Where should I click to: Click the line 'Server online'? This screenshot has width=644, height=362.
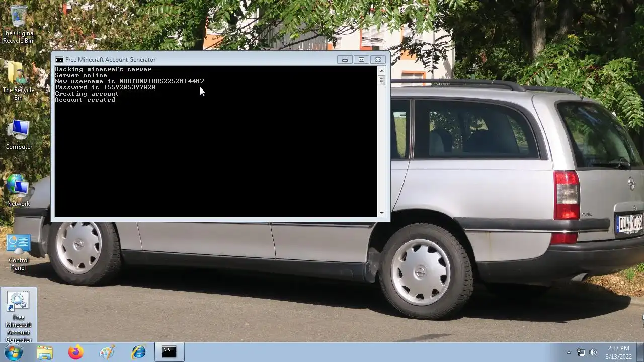[81, 75]
